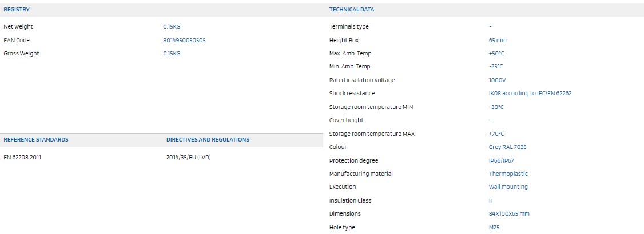Click the Net weight 0.15KG value
This screenshot has width=644, height=234.
click(x=172, y=27)
